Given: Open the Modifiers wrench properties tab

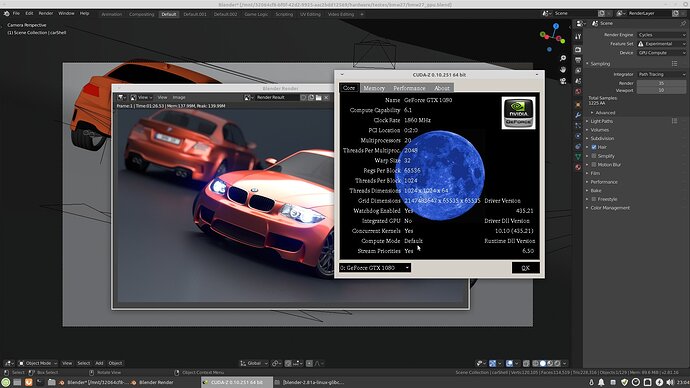Looking at the screenshot, I should [578, 115].
